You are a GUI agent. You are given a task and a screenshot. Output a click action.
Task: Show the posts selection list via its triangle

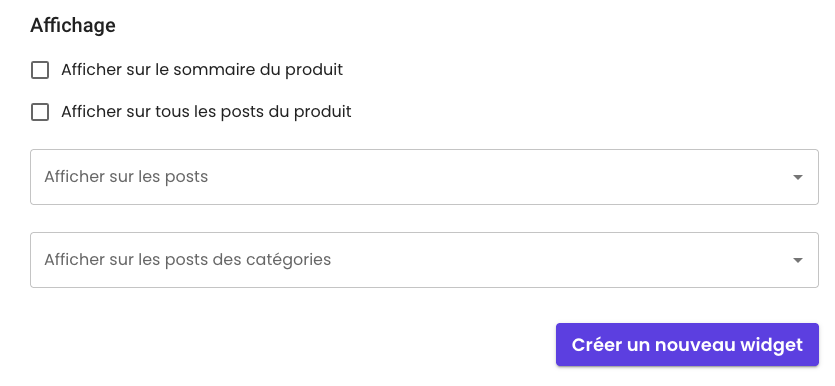[x=797, y=177]
